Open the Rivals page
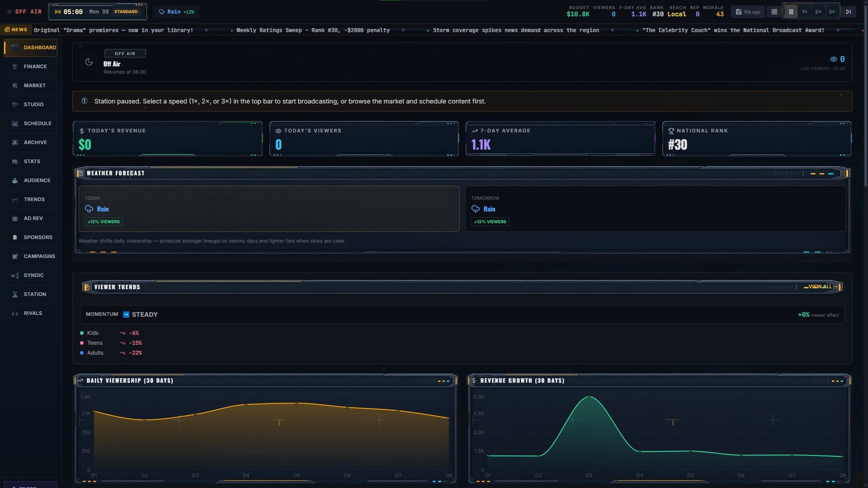868x488 pixels. (31, 313)
